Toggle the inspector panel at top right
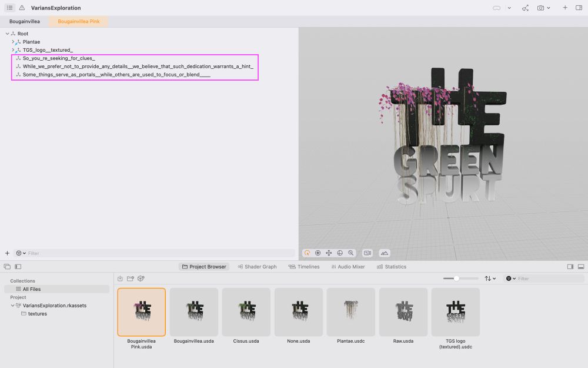Screen dimensions: 588x368 click(579, 8)
